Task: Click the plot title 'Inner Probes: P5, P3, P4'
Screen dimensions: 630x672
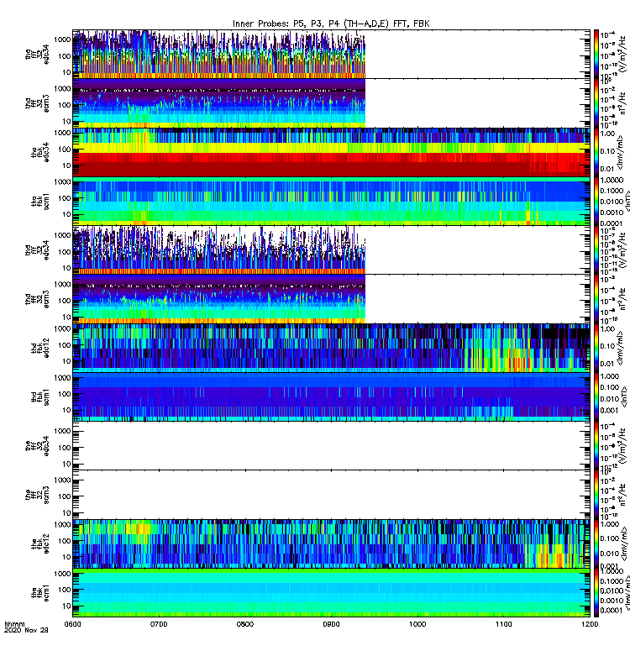Action: click(331, 24)
